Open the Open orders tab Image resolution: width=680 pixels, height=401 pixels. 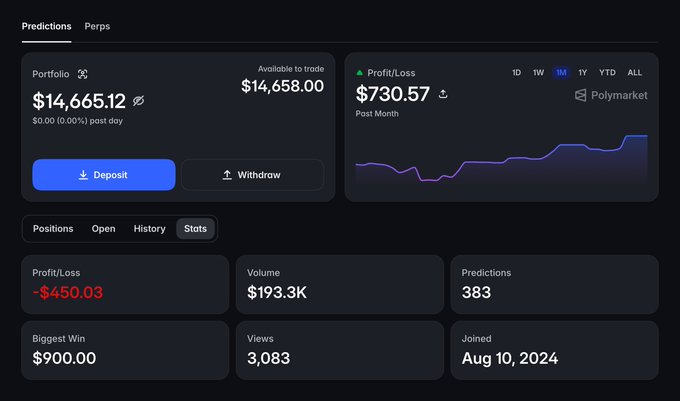point(103,228)
